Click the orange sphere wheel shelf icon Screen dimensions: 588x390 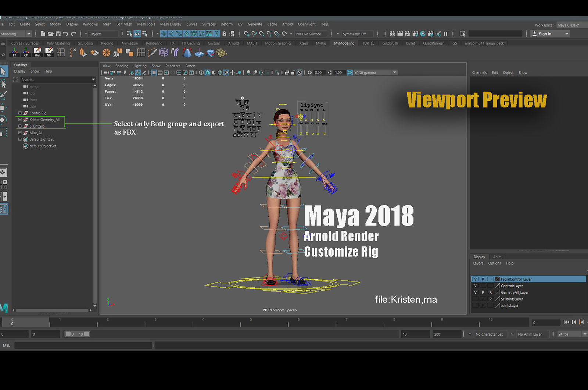(106, 53)
